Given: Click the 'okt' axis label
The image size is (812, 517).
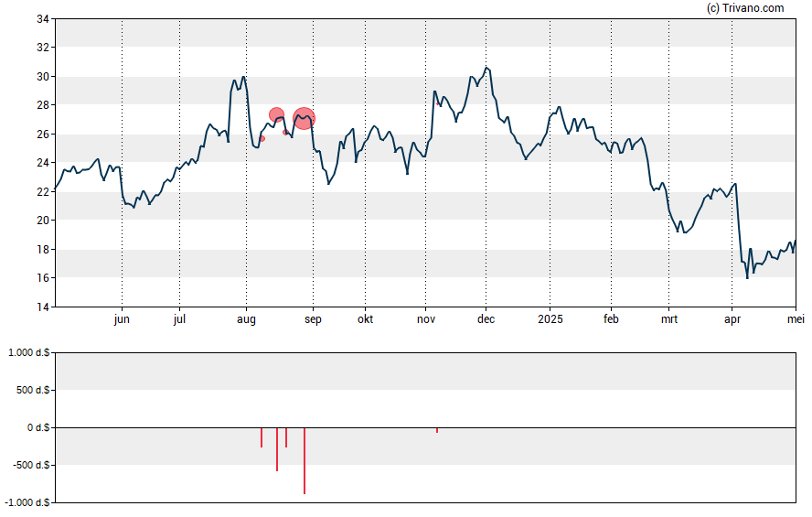Looking at the screenshot, I should tap(365, 319).
